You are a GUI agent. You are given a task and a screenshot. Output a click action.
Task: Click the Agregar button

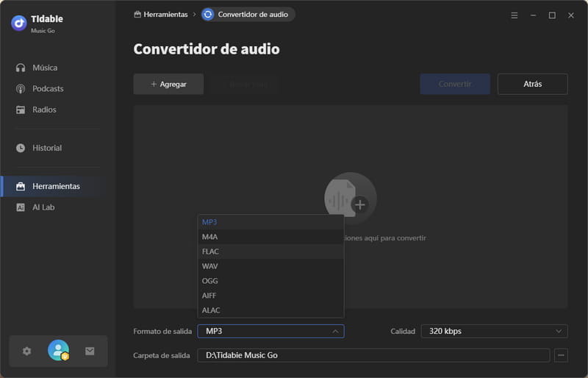point(168,84)
